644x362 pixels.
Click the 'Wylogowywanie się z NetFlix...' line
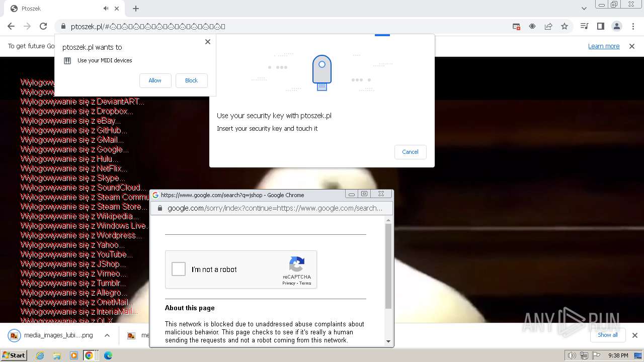[73, 168]
